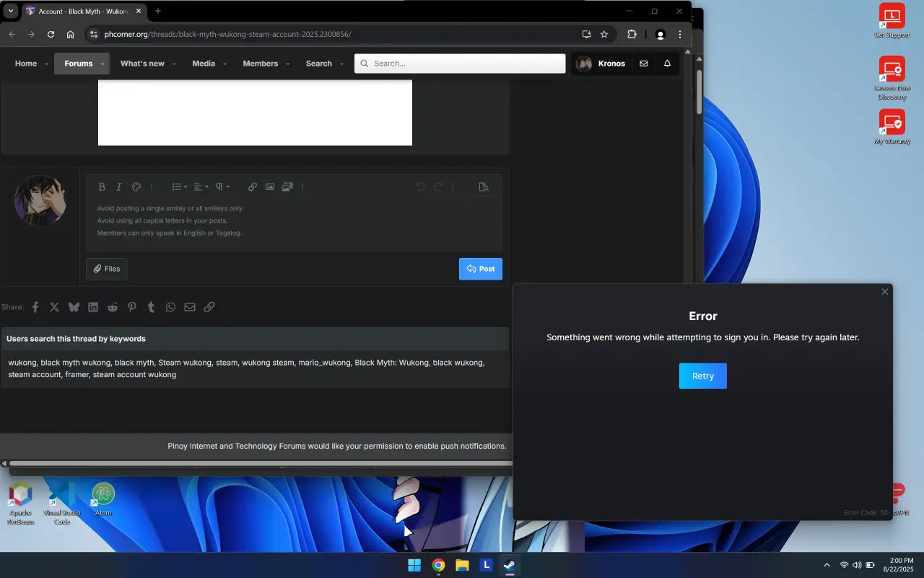
Task: Click the blue Post reply button
Action: pos(481,269)
